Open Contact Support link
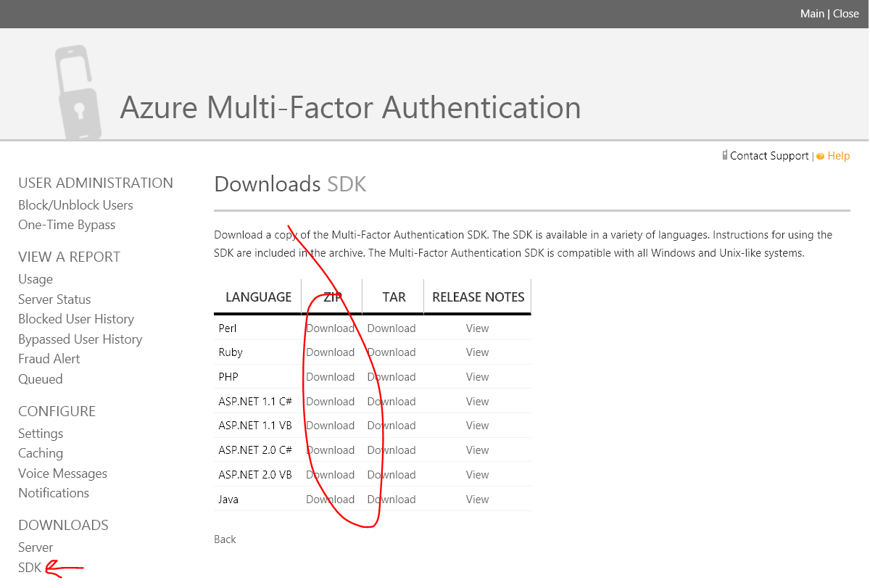This screenshot has width=870, height=588. click(769, 156)
